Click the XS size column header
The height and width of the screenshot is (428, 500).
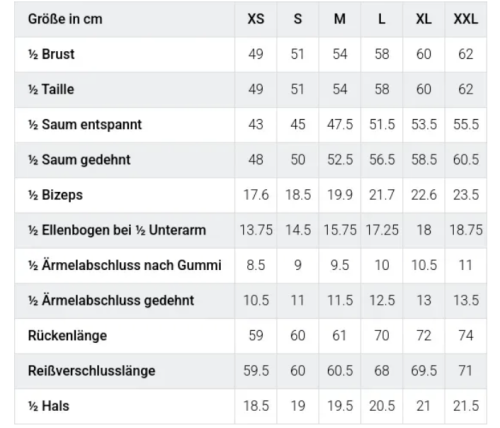point(256,19)
